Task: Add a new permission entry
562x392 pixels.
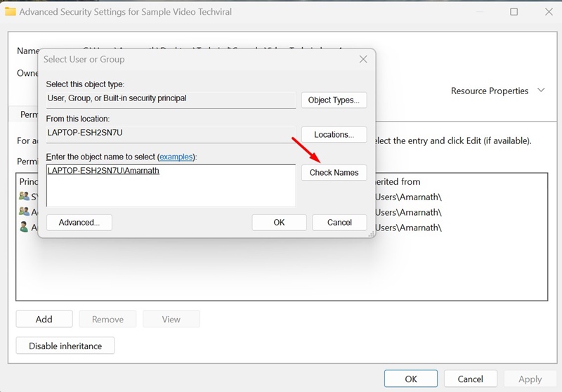Action: 44,319
